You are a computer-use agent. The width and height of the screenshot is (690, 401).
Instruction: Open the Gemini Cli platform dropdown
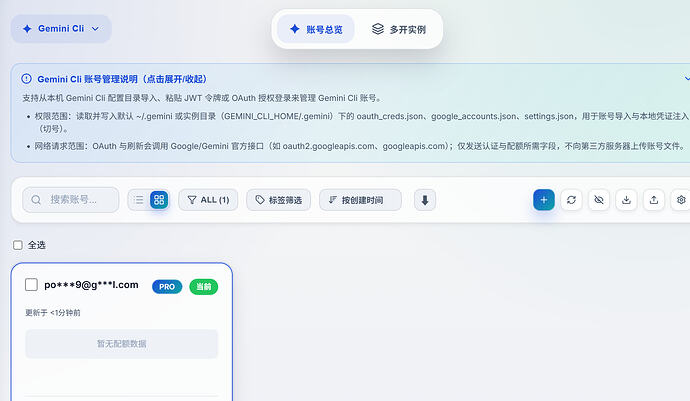click(x=61, y=29)
